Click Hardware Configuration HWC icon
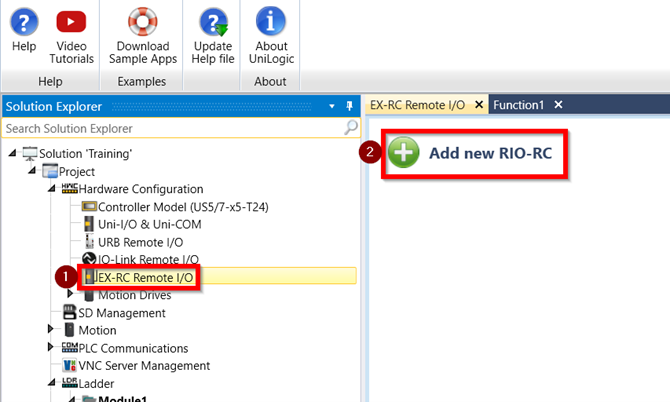 [70, 189]
